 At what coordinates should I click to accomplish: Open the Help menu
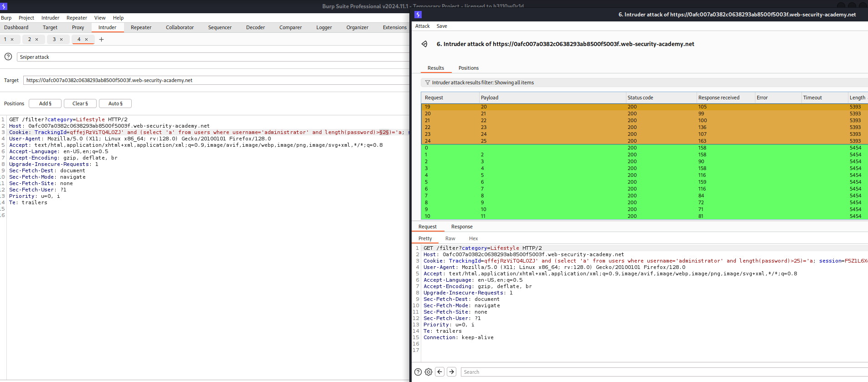(119, 18)
